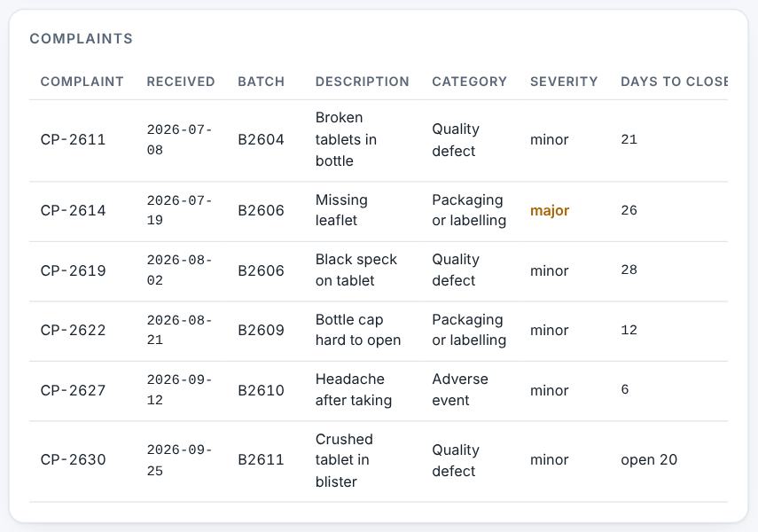Screen dimensions: 758x532
Task: Click the major severity label
Action: point(550,211)
